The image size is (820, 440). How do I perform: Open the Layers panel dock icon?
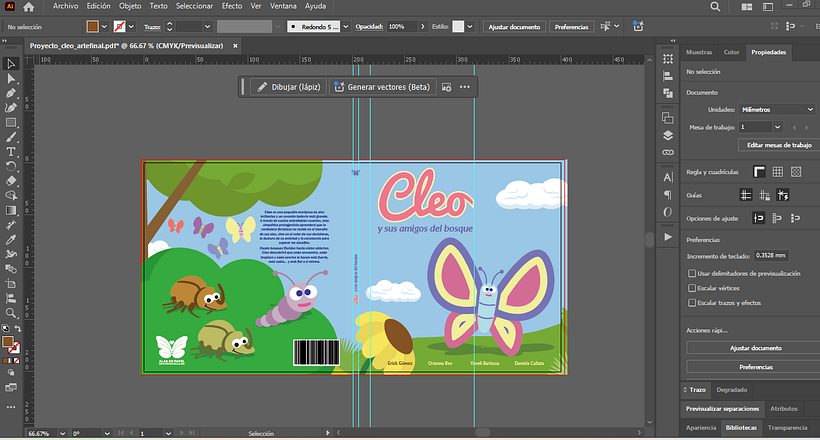tap(668, 136)
